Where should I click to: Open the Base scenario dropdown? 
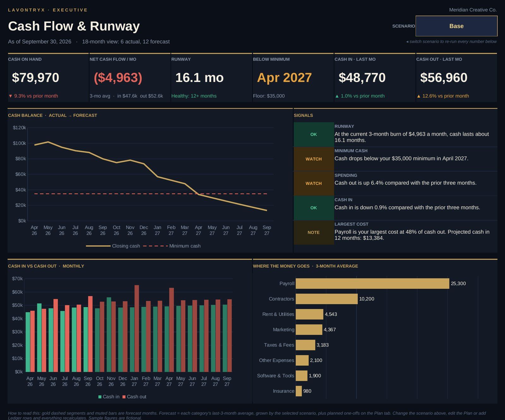[456, 26]
